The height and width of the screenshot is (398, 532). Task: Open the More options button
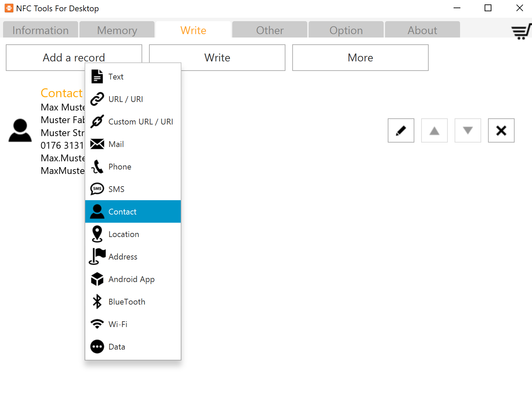coord(360,58)
